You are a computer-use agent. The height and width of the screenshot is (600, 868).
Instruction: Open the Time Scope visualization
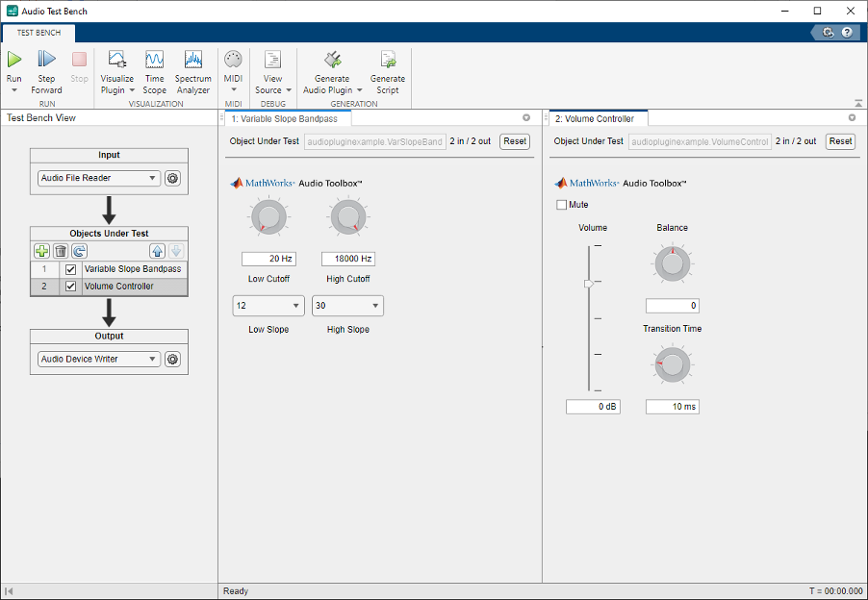point(154,60)
